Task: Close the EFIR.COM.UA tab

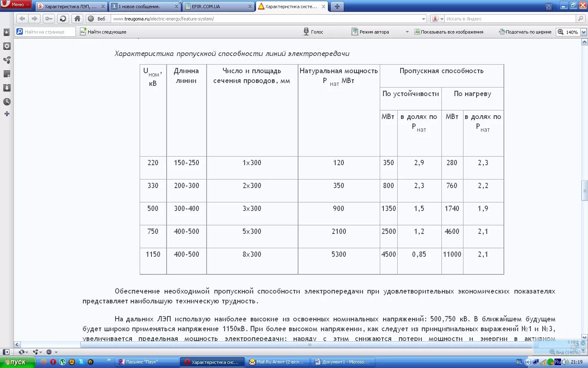Action: click(250, 7)
